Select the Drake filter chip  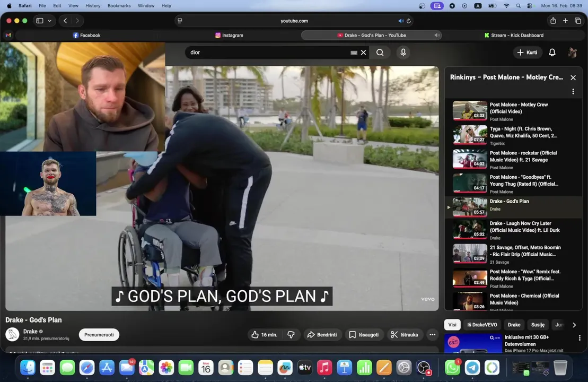(x=514, y=325)
